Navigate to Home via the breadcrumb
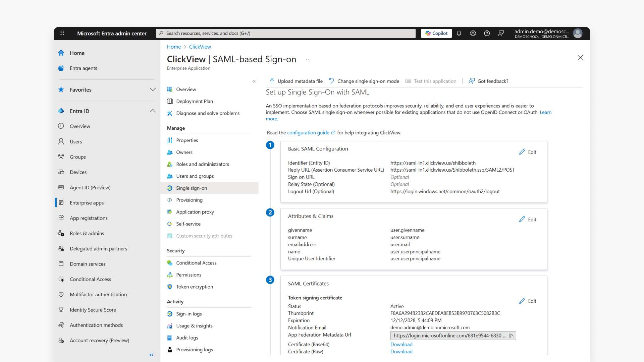 173,47
